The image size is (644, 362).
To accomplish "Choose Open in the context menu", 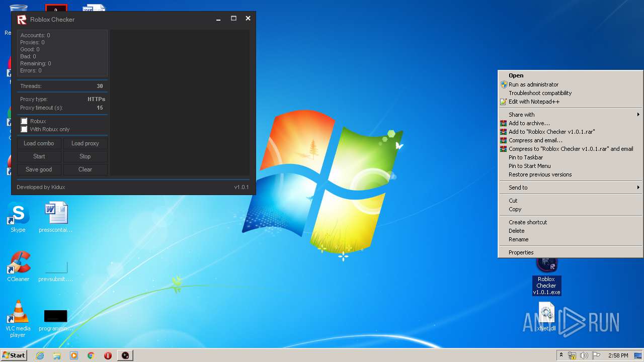I will [571, 75].
